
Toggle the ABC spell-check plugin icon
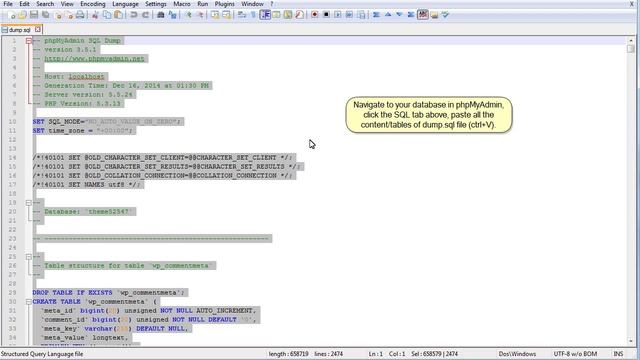click(422, 15)
